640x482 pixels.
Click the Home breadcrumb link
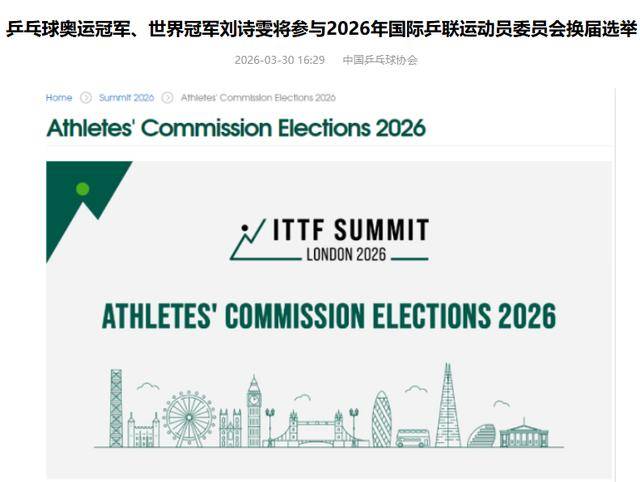59,98
